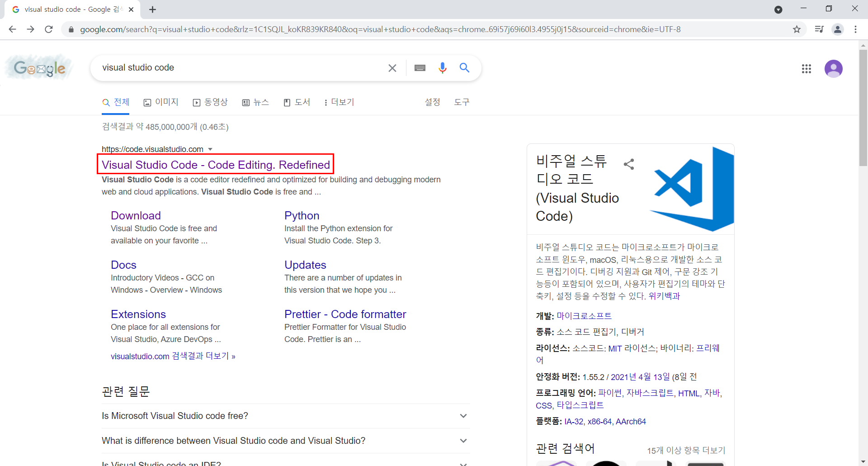This screenshot has height=466, width=868.
Task: Open the Docs sitelink
Action: (123, 265)
